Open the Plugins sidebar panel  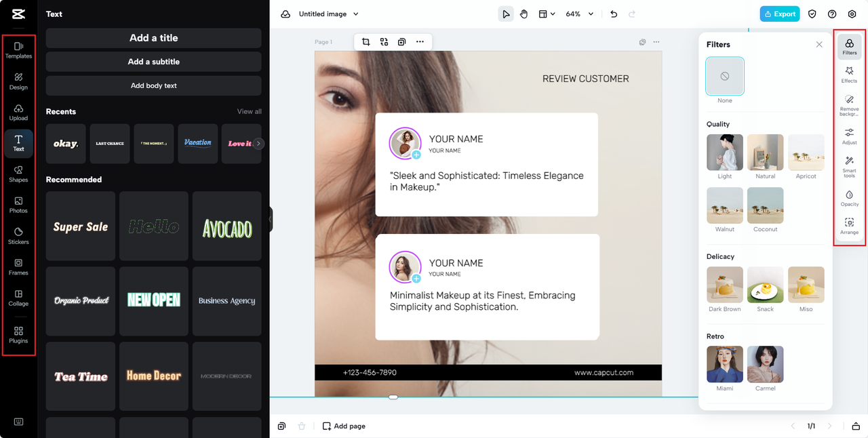coord(18,335)
